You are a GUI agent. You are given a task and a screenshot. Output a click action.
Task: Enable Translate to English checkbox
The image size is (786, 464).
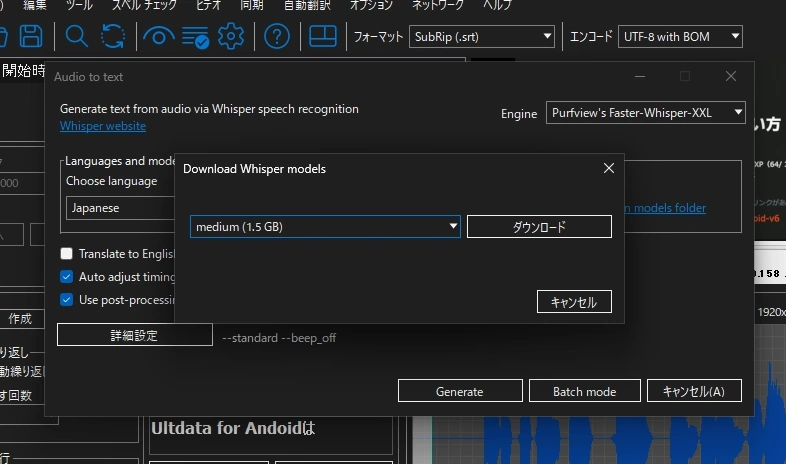(66, 254)
